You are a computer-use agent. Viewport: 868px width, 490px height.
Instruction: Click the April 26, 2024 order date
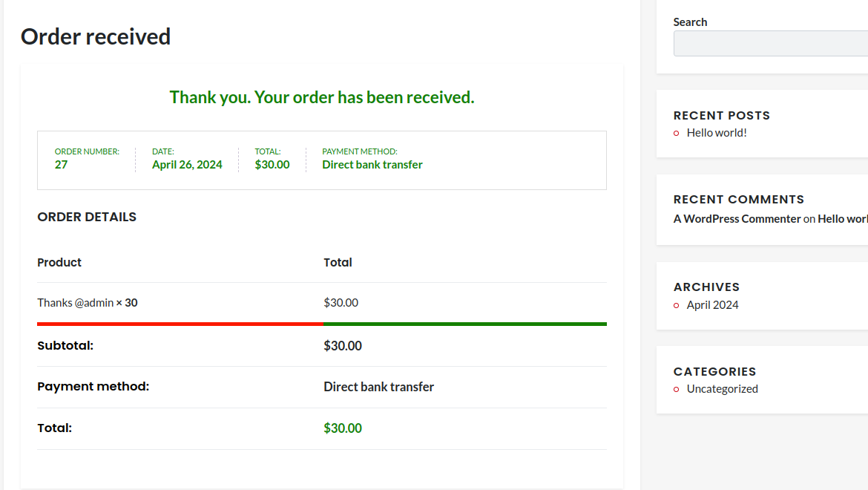click(x=187, y=165)
